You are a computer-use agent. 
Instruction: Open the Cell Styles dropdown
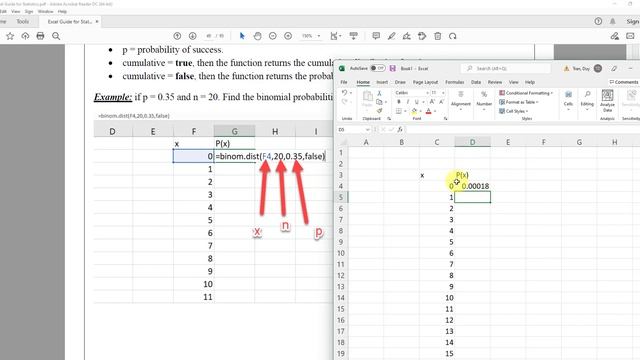coord(513,111)
